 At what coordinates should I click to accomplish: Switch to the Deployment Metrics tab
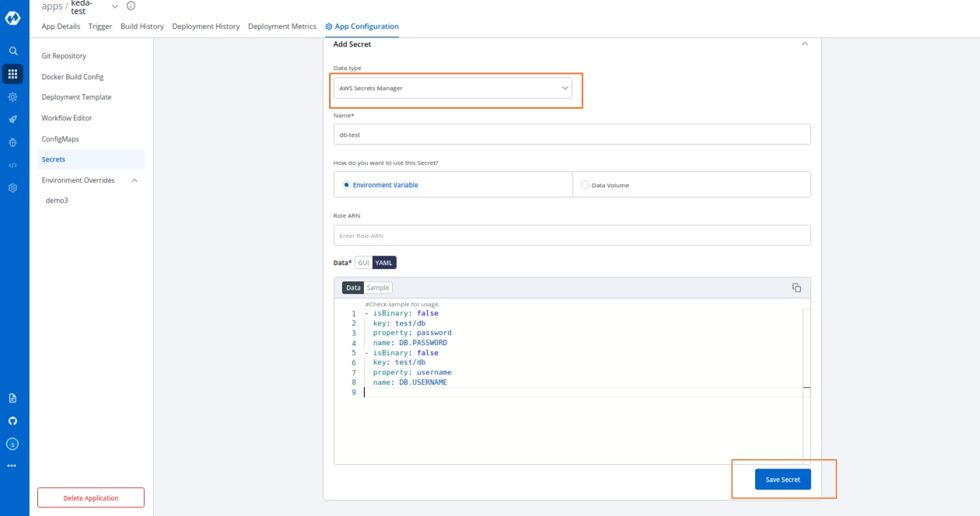pyautogui.click(x=282, y=26)
